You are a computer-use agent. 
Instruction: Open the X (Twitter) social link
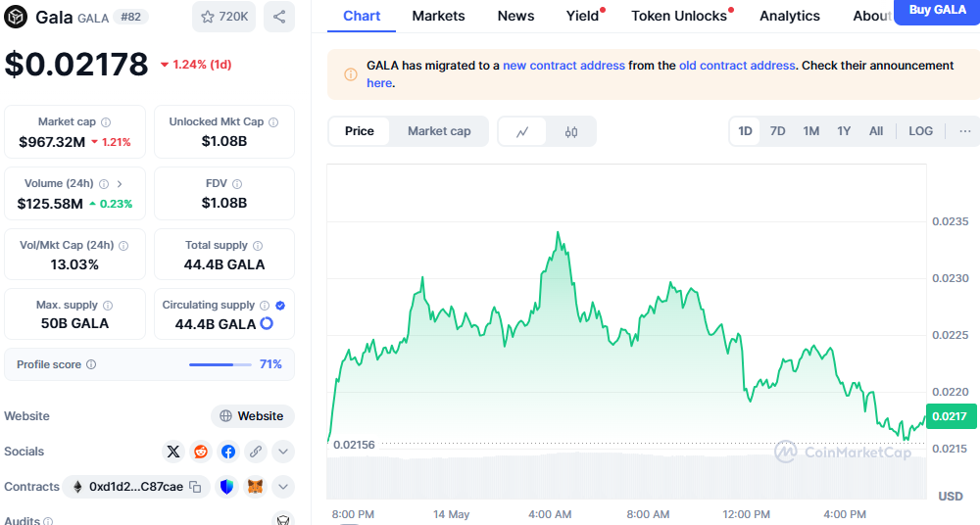click(x=173, y=452)
